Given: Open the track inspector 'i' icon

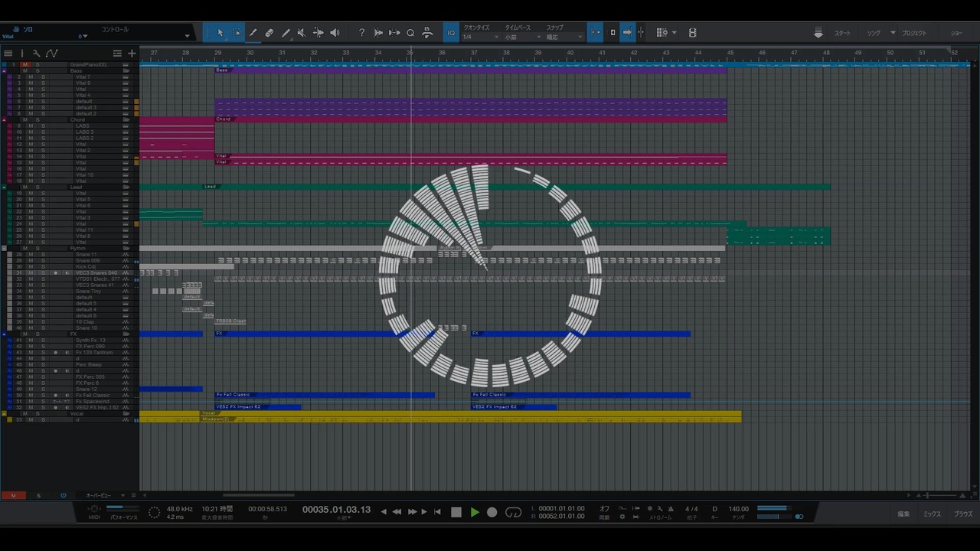Looking at the screenshot, I should tap(21, 53).
